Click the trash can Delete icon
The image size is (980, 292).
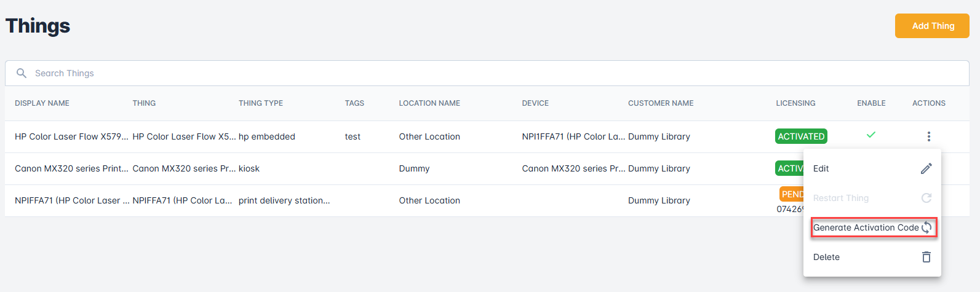coord(926,257)
